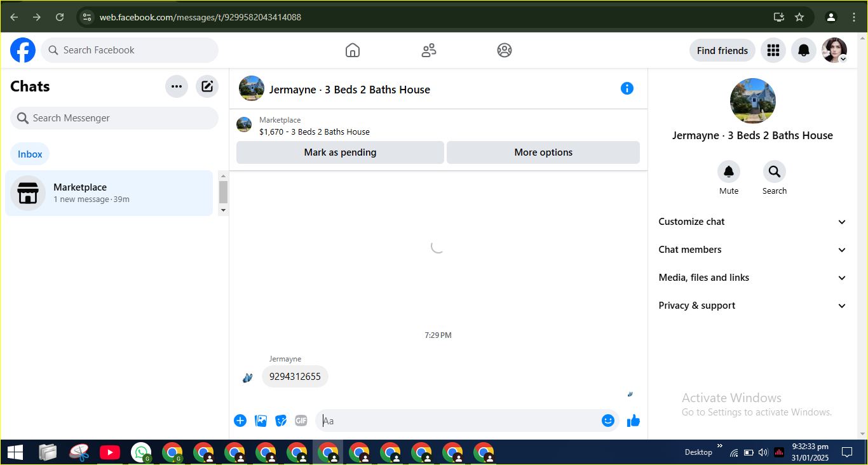The width and height of the screenshot is (868, 465).
Task: Reload the page
Action: [x=60, y=17]
